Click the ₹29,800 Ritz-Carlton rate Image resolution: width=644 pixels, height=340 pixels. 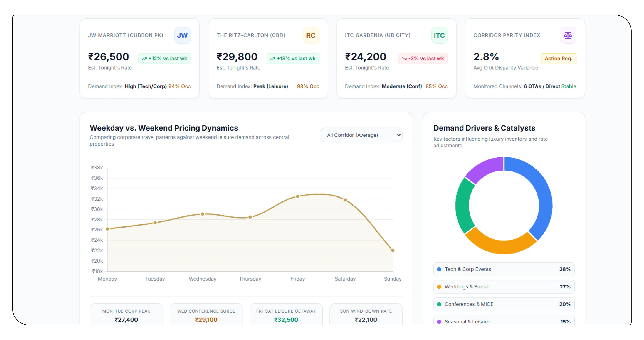pyautogui.click(x=237, y=57)
